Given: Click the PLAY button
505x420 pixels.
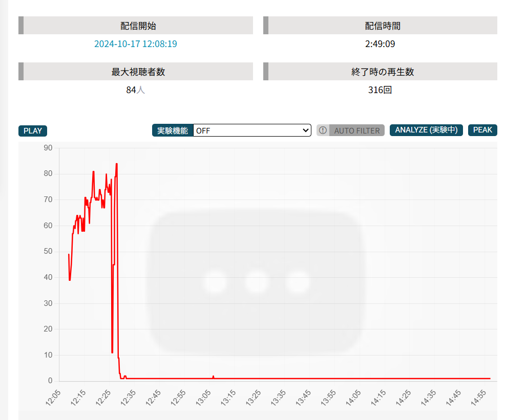Looking at the screenshot, I should (x=33, y=131).
